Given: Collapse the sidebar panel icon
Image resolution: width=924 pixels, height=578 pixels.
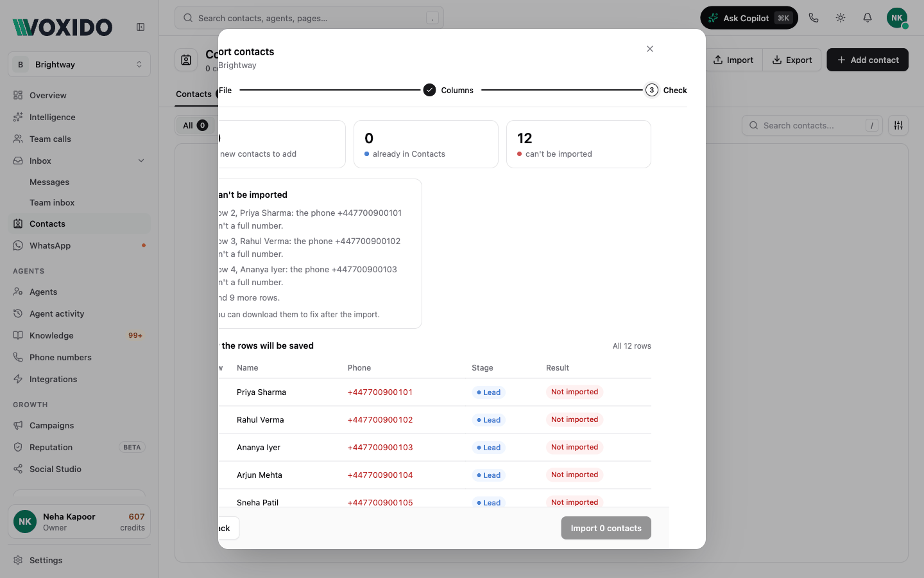Looking at the screenshot, I should coord(141,27).
